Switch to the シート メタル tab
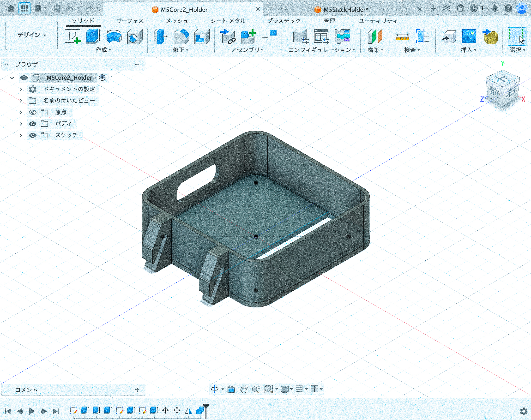Image resolution: width=531 pixels, height=420 pixels. [x=228, y=21]
